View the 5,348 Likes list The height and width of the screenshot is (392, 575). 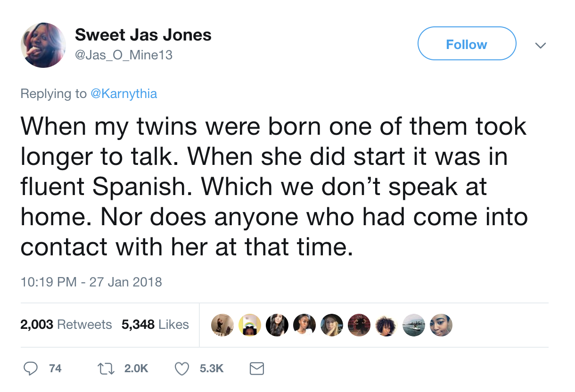pyautogui.click(x=155, y=325)
